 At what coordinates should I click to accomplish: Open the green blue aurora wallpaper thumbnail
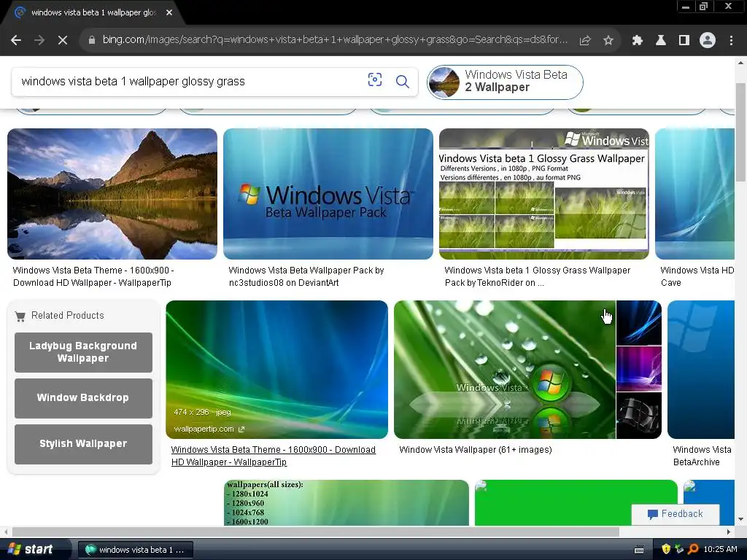pos(276,370)
